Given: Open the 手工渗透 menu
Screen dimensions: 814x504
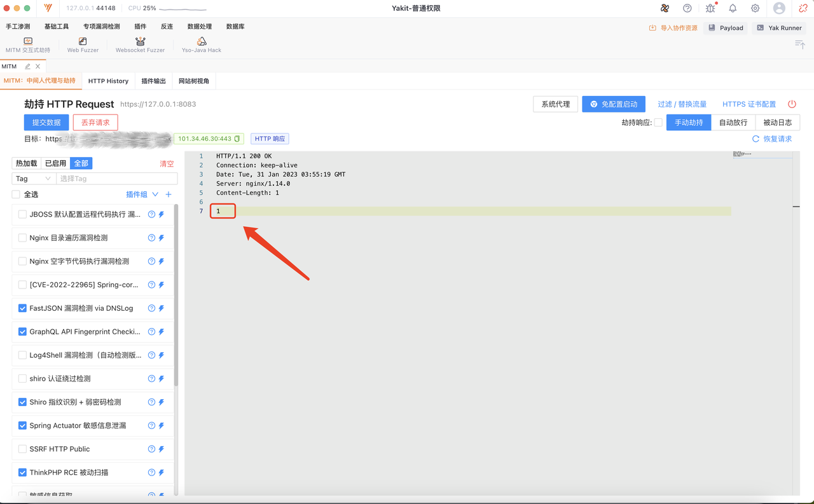Looking at the screenshot, I should pyautogui.click(x=18, y=27).
